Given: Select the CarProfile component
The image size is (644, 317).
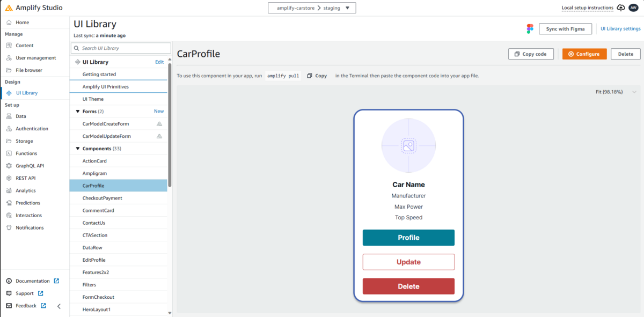Looking at the screenshot, I should click(119, 186).
